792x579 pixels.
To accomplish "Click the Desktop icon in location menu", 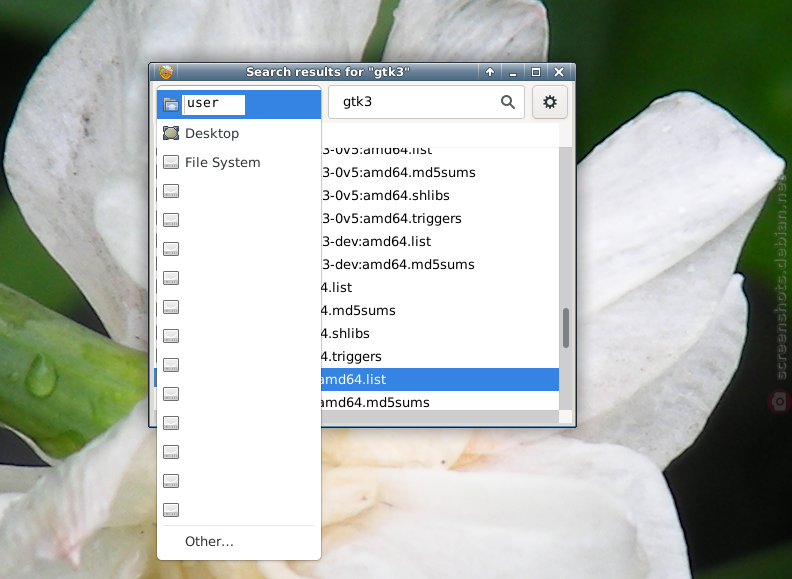I will point(171,133).
